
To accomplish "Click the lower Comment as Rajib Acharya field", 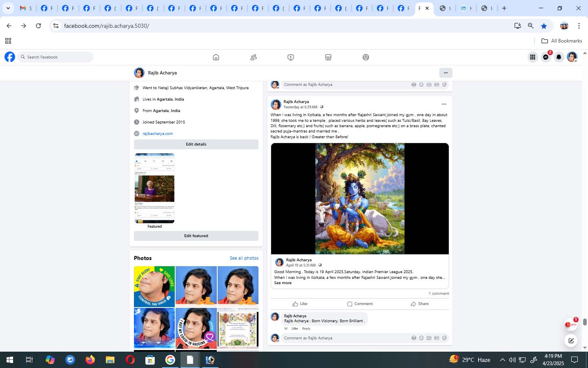I will click(365, 338).
